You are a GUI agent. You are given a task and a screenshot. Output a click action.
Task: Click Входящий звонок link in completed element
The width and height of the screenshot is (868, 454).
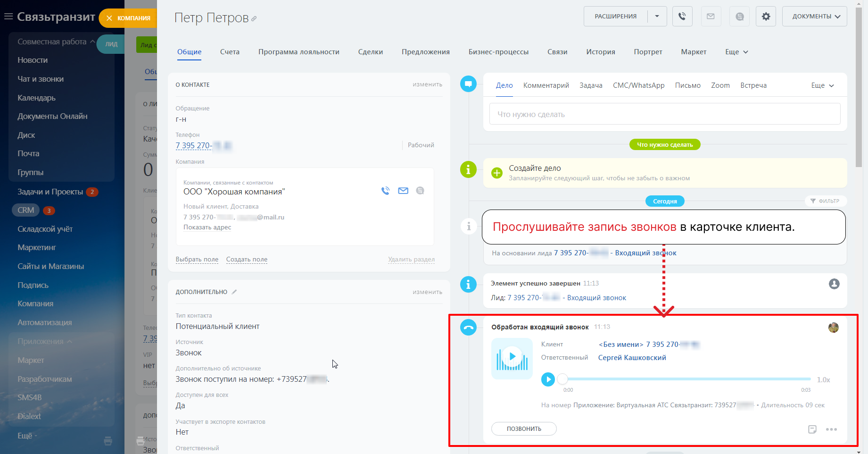(x=597, y=298)
